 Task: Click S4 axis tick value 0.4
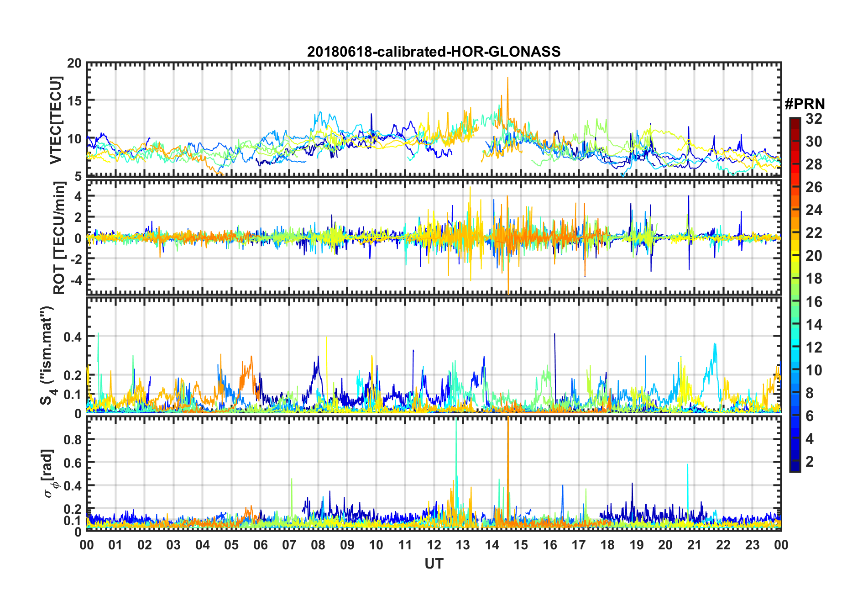point(73,337)
